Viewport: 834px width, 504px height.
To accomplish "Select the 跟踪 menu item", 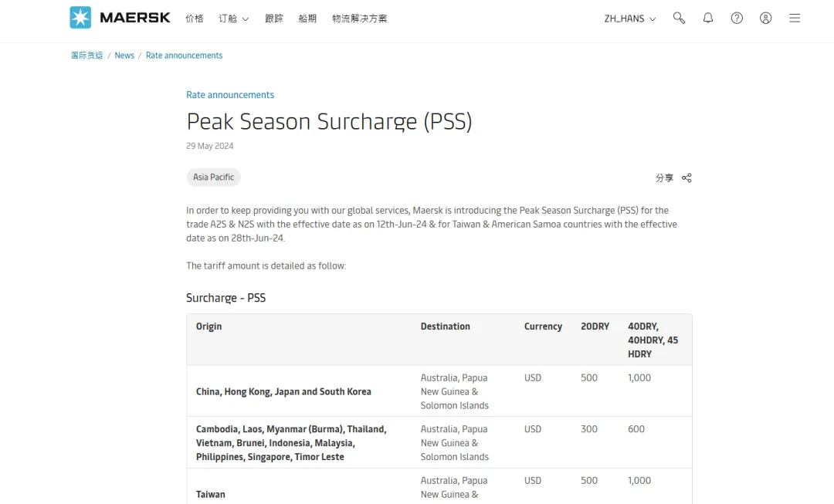I will pos(274,19).
